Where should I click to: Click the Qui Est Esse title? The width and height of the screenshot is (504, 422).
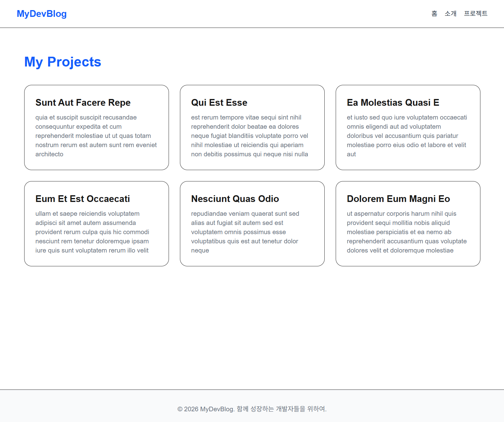[219, 103]
